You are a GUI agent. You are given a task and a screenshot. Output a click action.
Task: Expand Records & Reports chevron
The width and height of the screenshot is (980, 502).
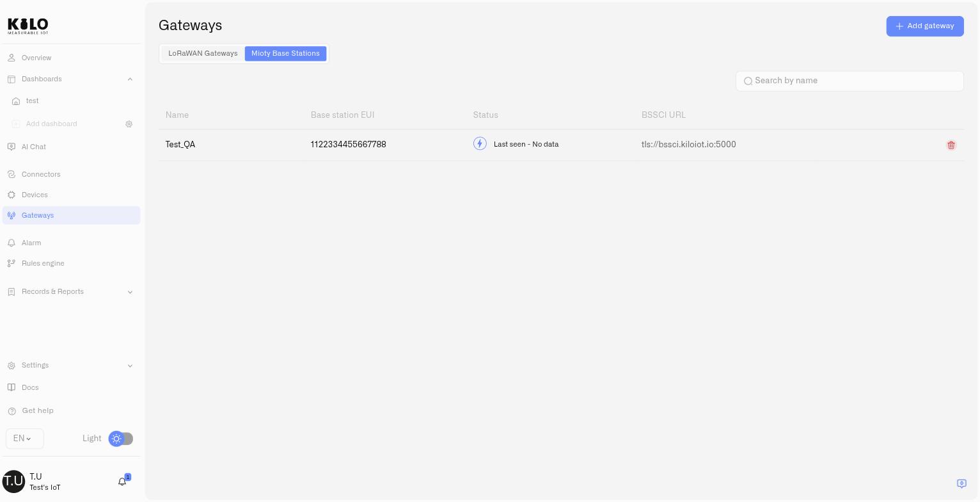click(x=130, y=292)
